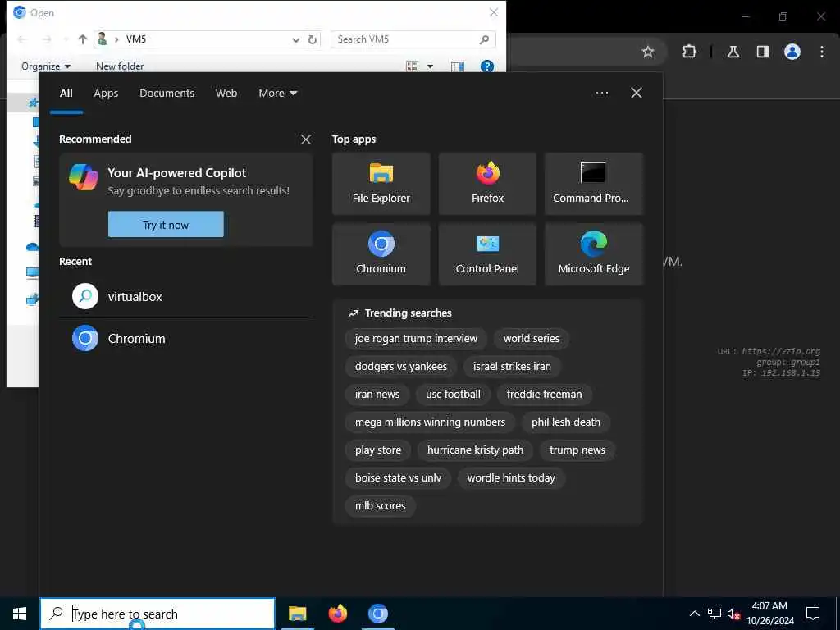This screenshot has width=840, height=630.
Task: Search trending freddie freeman
Action: [x=544, y=395]
